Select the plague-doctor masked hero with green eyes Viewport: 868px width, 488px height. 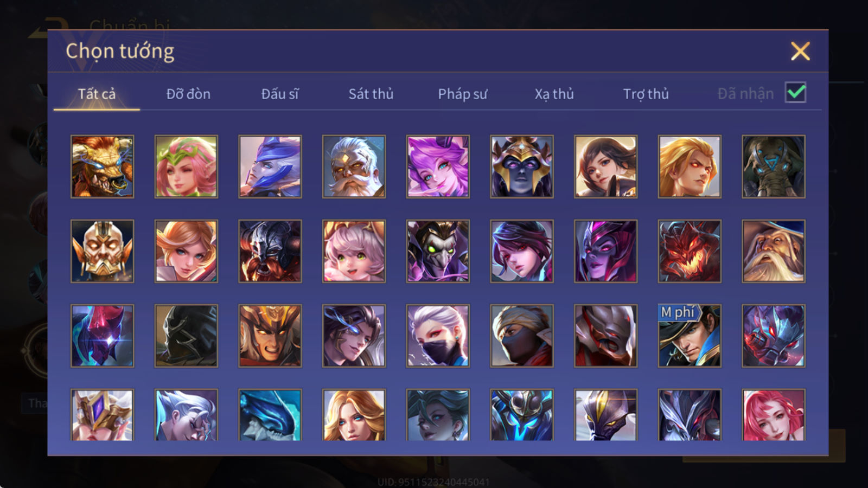click(x=438, y=251)
